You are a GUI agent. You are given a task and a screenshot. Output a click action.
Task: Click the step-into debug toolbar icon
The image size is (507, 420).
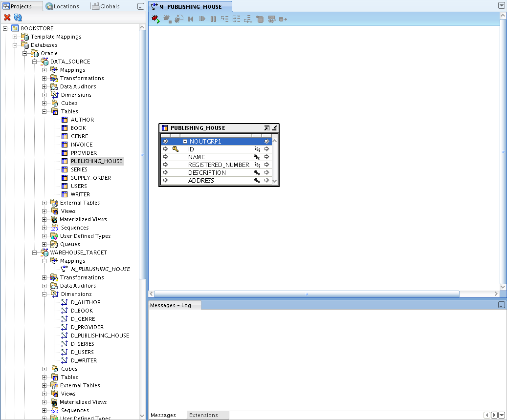(225, 19)
